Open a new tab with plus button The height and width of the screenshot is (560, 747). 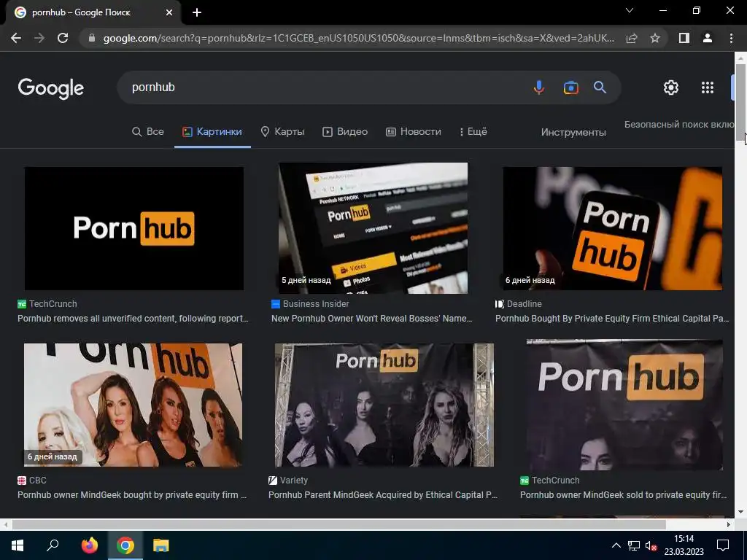click(x=197, y=13)
